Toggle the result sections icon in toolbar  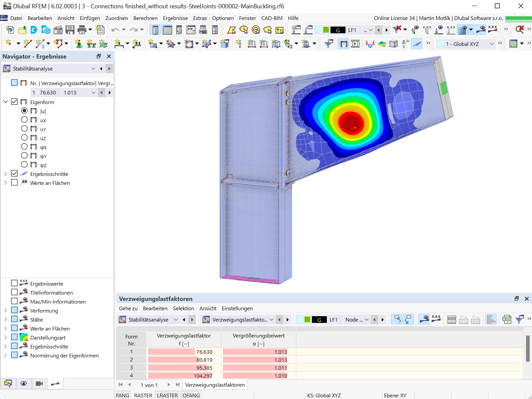(417, 44)
